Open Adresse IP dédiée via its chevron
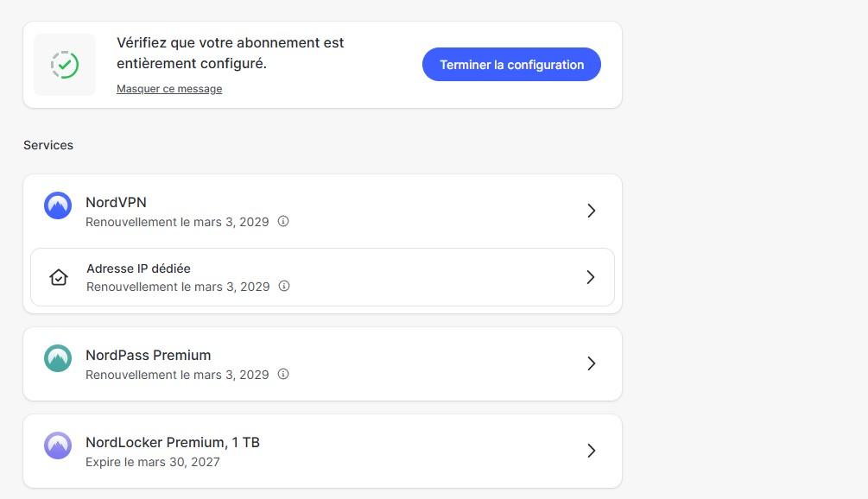This screenshot has width=868, height=499. pos(591,277)
